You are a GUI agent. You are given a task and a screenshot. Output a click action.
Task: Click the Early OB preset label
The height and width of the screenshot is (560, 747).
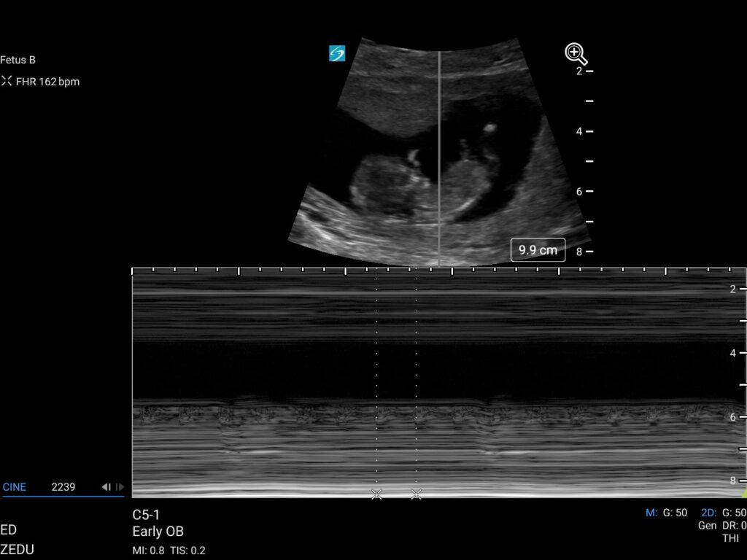tap(158, 531)
